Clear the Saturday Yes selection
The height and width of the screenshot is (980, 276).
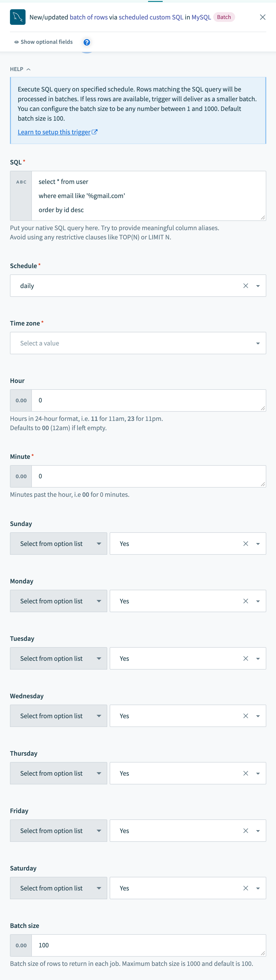coord(246,888)
